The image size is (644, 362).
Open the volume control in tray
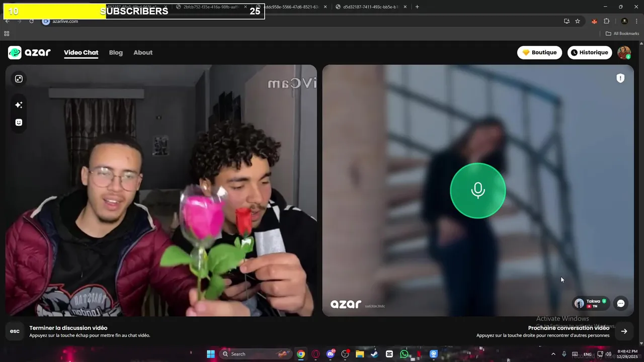click(608, 354)
